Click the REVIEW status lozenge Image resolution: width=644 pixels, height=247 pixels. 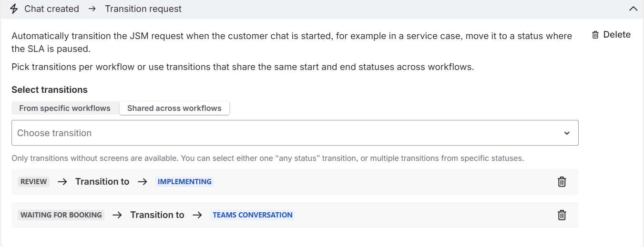coord(33,182)
